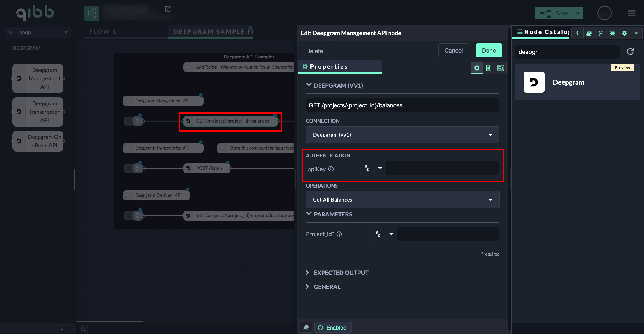
Task: Click the refresh catalog icon
Action: point(630,51)
